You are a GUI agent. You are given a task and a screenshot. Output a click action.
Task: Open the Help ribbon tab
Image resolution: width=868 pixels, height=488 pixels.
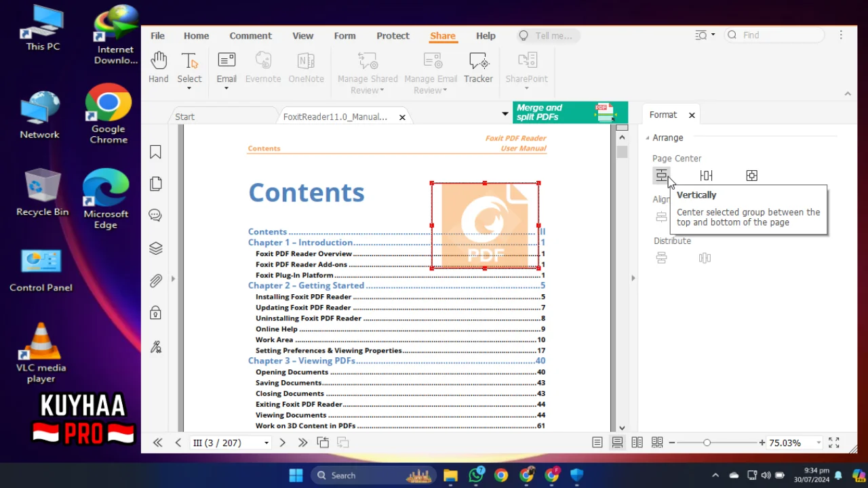point(486,36)
